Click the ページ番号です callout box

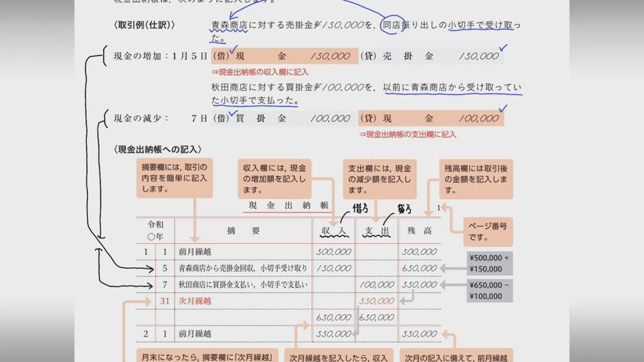tap(488, 232)
